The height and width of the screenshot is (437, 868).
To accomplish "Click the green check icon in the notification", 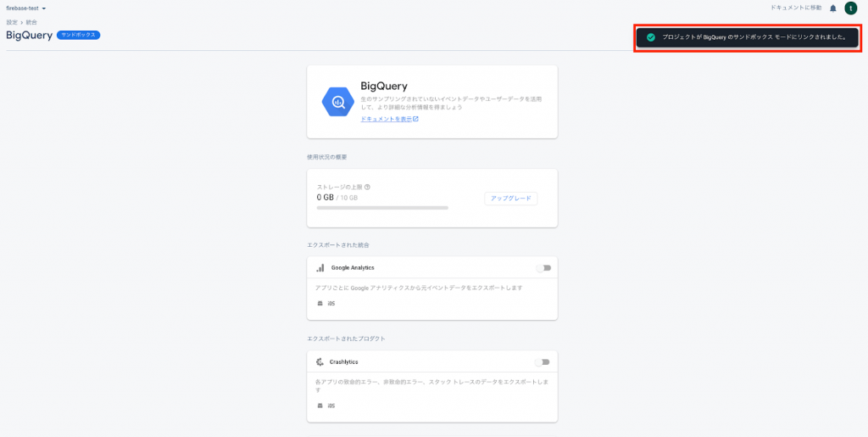I will [651, 37].
